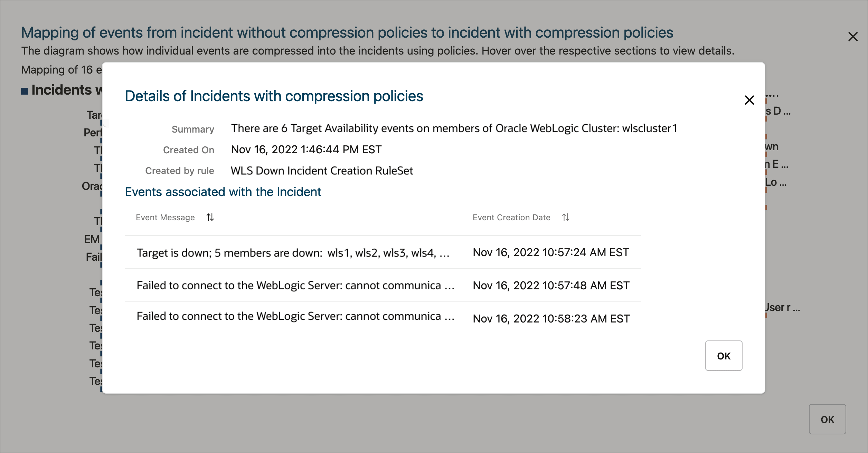Image resolution: width=868 pixels, height=453 pixels.
Task: Click the Event Creation Date column header
Action: coord(511,218)
